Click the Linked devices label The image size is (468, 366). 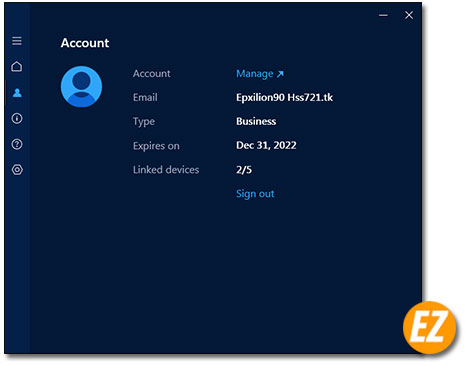pos(166,170)
